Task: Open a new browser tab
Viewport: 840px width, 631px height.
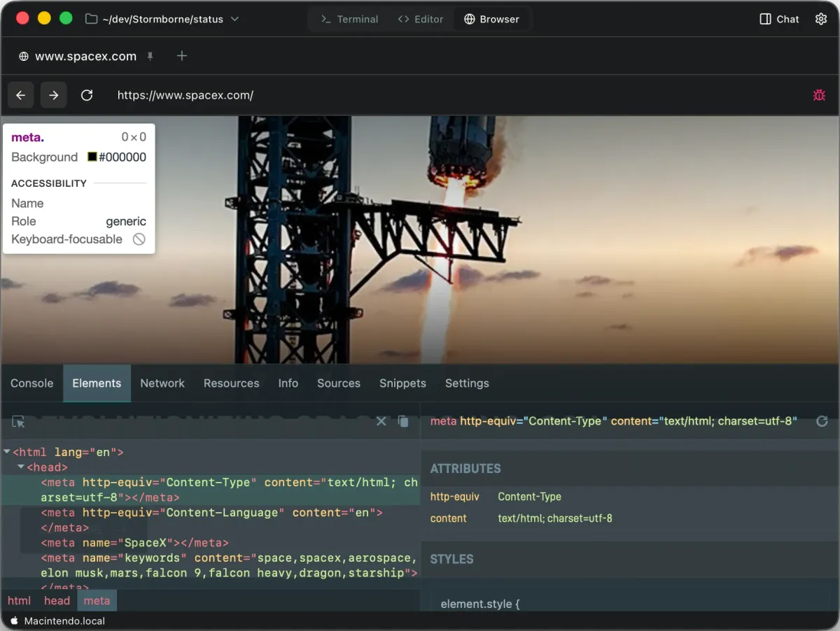Action: [181, 55]
